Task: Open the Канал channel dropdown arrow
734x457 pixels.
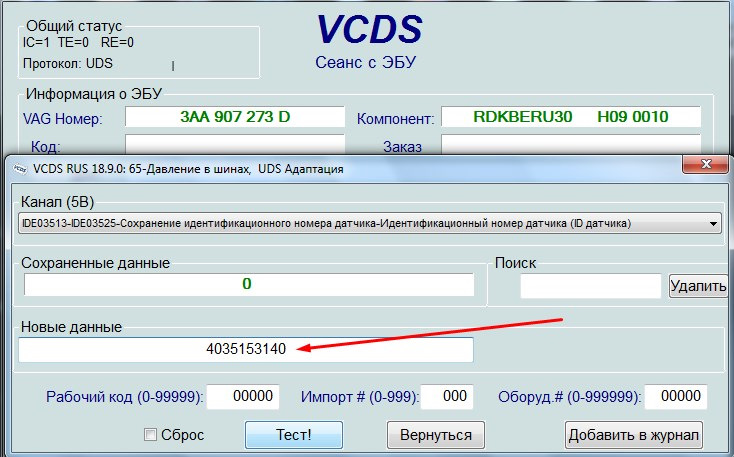Action: [x=713, y=224]
